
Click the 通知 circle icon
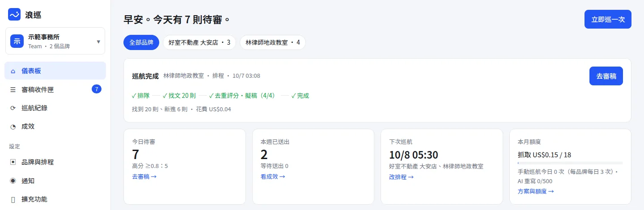[13, 181]
